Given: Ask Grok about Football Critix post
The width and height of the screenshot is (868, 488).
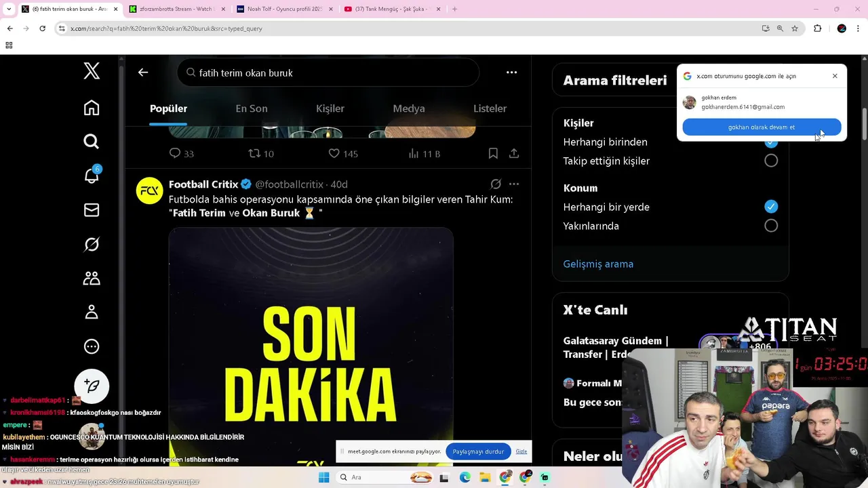Looking at the screenshot, I should click(496, 184).
